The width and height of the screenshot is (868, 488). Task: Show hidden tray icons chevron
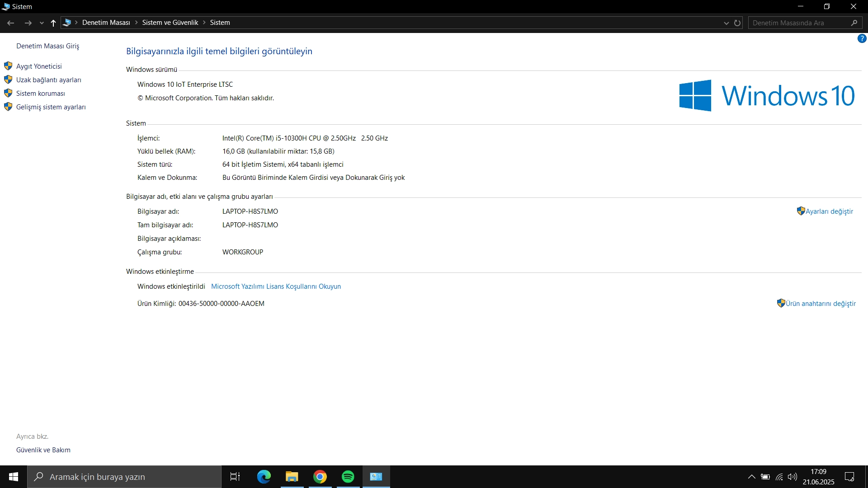pyautogui.click(x=751, y=477)
